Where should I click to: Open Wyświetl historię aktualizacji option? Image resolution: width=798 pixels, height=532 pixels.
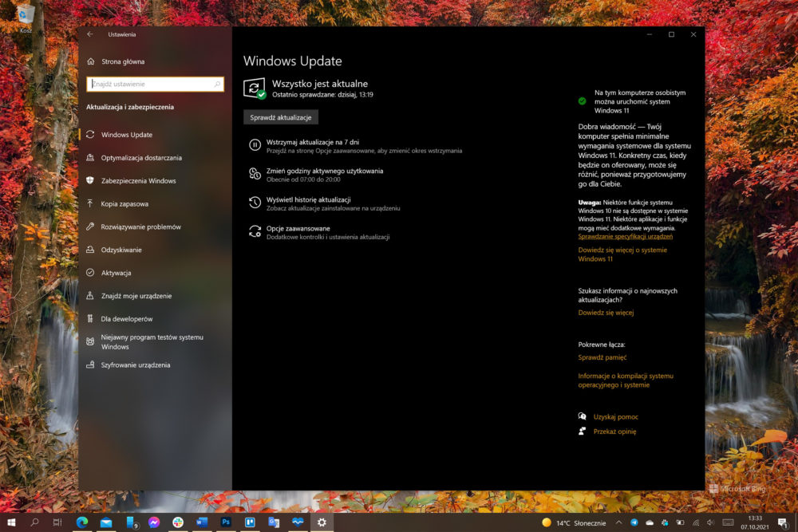[x=308, y=200]
